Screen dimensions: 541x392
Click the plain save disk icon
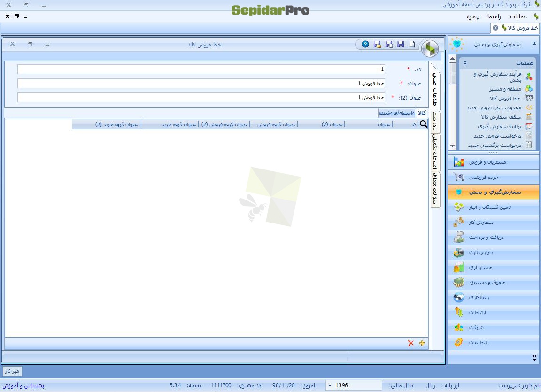click(401, 44)
